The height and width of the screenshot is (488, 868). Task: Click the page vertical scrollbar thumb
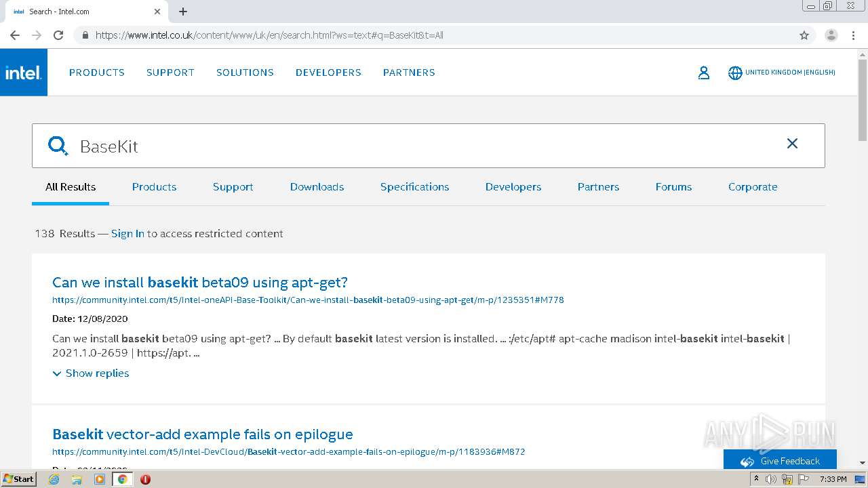click(x=863, y=100)
